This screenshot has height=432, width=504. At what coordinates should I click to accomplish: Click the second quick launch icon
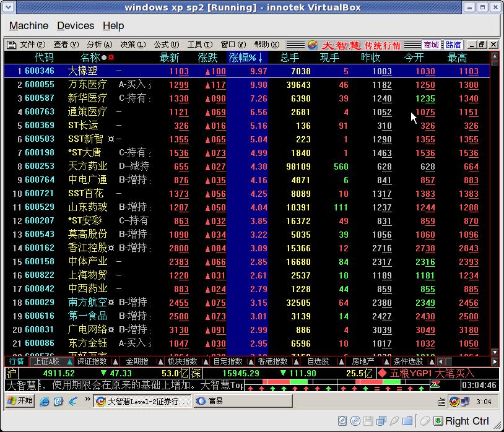[x=58, y=401]
